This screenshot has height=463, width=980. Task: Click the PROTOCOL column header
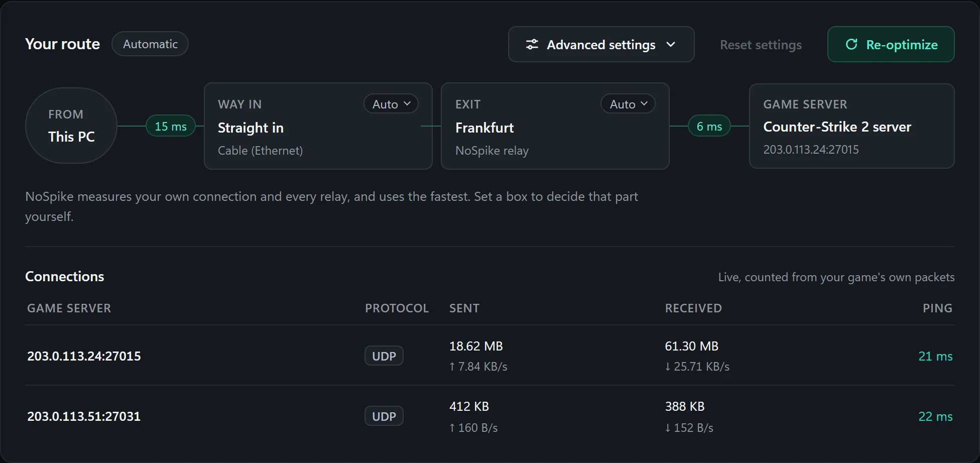(397, 308)
